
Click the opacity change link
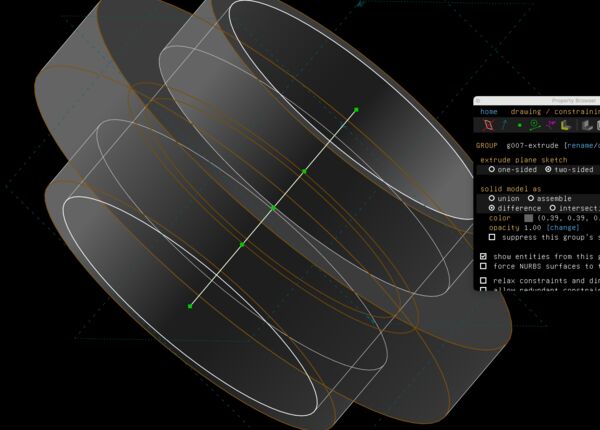(563, 228)
